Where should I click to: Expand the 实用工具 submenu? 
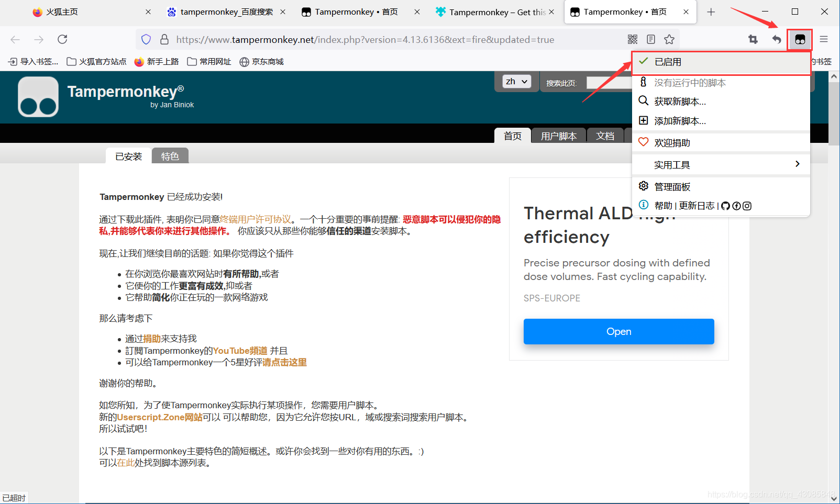[x=721, y=165]
